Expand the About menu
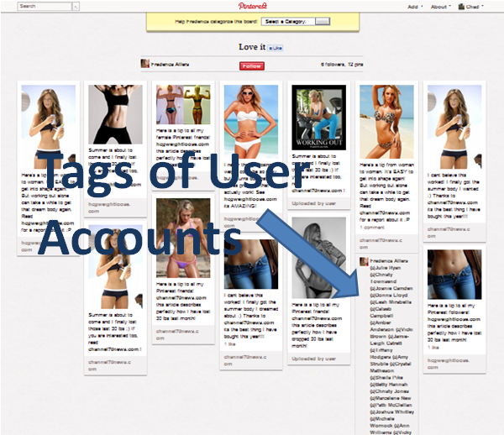This screenshot has width=504, height=435. coord(439,6)
